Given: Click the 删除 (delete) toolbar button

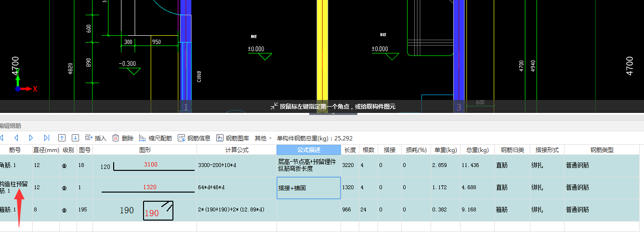Looking at the screenshot, I should (123, 138).
